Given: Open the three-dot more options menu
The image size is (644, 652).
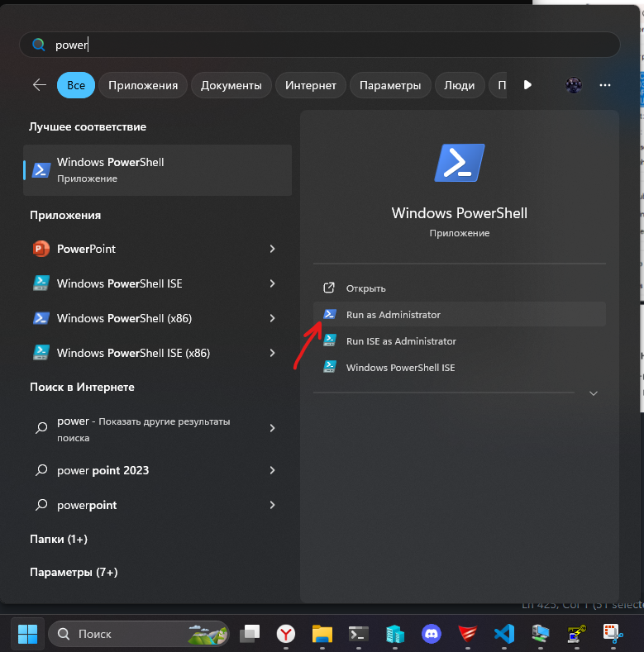Looking at the screenshot, I should [604, 85].
